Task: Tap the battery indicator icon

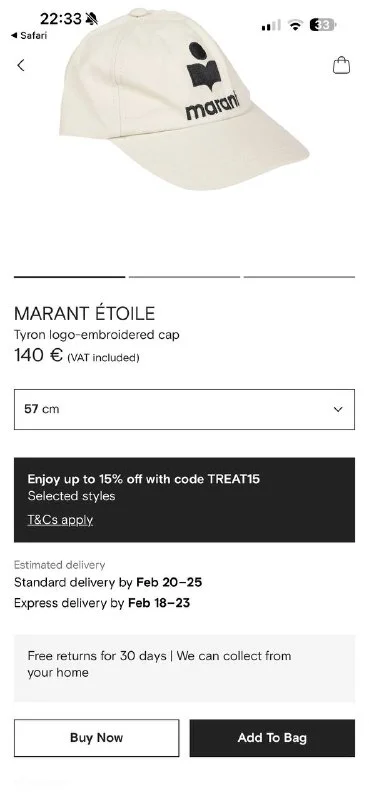Action: pos(323,24)
